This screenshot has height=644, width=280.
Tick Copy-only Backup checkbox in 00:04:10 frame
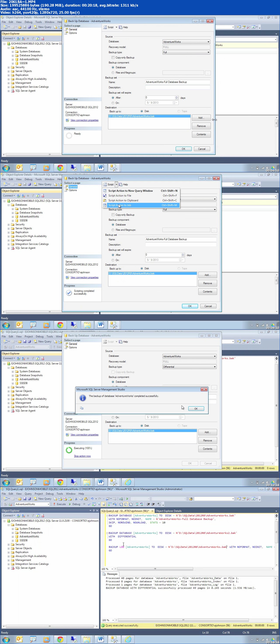[x=113, y=58]
